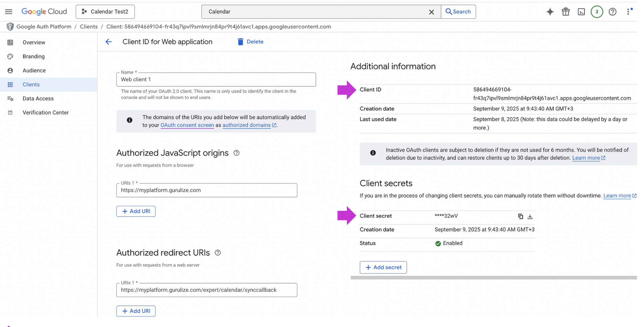Clear the search field with X icon

(x=431, y=12)
